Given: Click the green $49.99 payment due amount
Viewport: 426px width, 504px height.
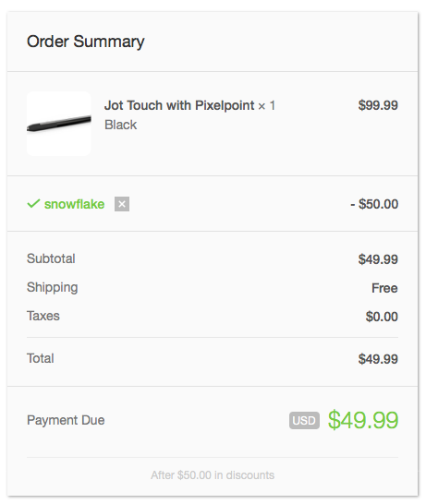Looking at the screenshot, I should [x=363, y=420].
